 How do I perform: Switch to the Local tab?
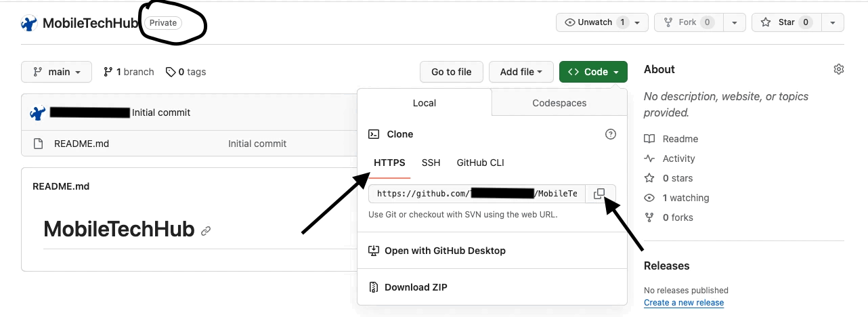click(x=425, y=103)
